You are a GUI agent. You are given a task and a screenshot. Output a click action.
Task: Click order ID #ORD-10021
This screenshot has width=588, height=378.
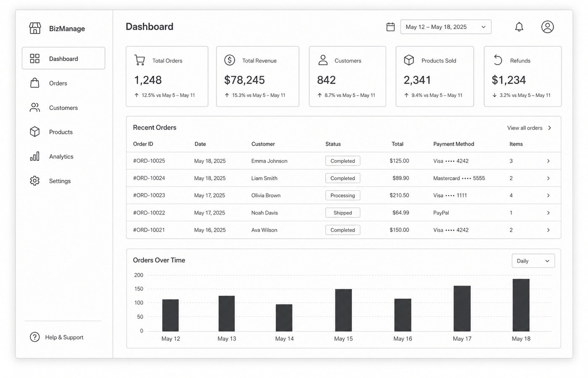(149, 230)
